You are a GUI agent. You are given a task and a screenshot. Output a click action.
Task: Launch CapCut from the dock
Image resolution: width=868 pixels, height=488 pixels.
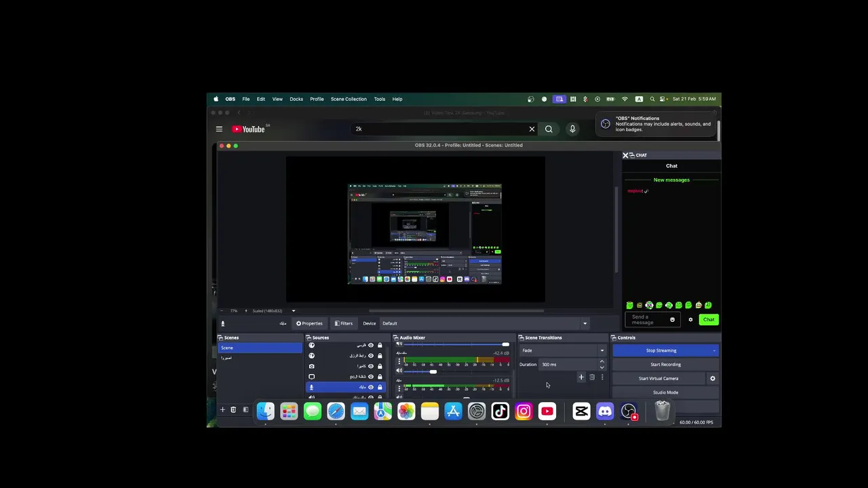tap(581, 411)
